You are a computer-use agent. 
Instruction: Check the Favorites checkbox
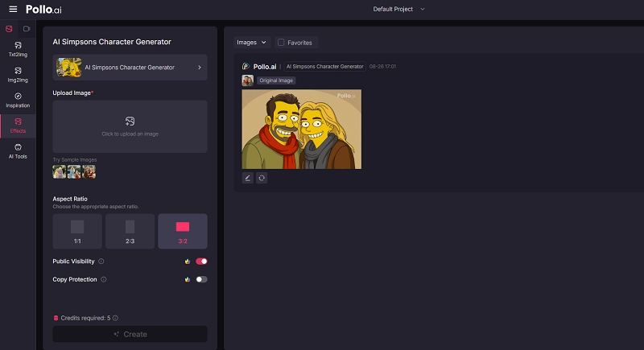(x=281, y=42)
